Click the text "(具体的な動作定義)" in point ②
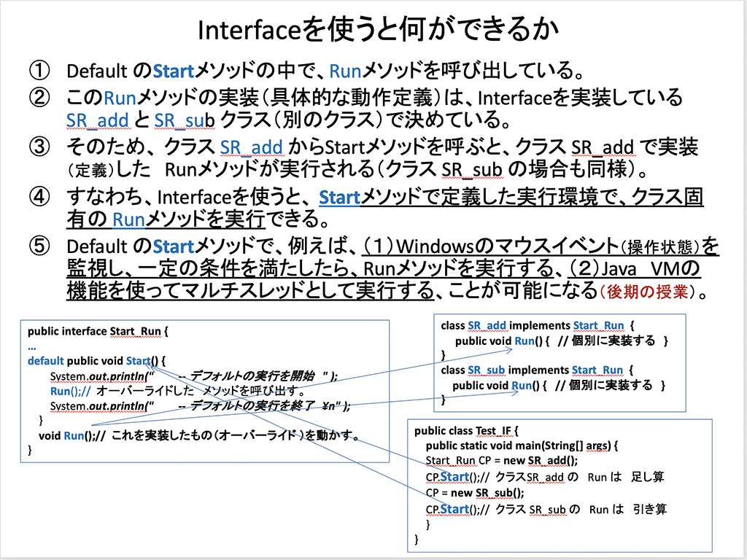This screenshot has width=747, height=560. pos(351,98)
